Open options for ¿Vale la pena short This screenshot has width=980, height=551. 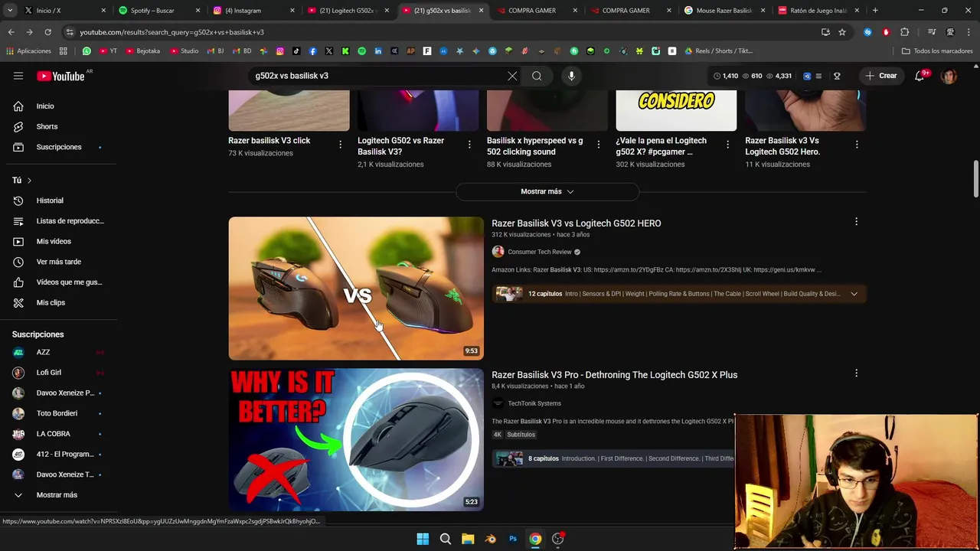(x=727, y=144)
